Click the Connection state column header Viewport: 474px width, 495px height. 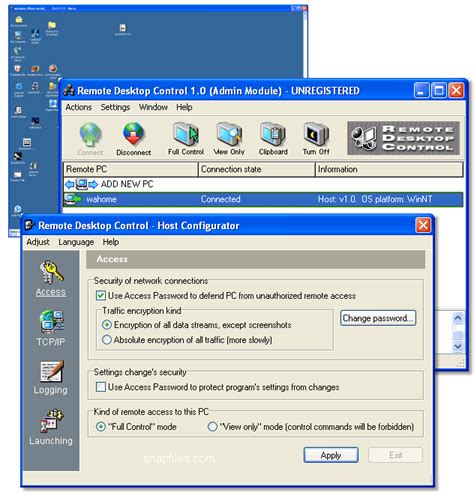click(257, 169)
